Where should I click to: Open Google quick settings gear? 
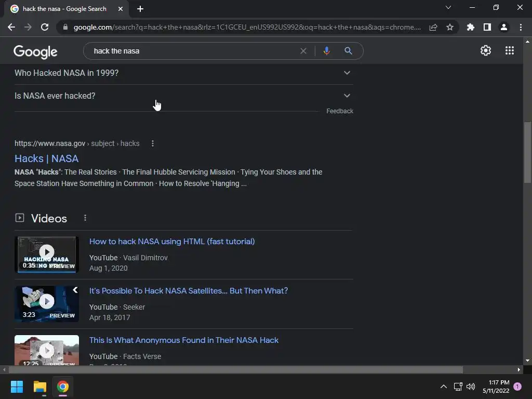tap(486, 50)
